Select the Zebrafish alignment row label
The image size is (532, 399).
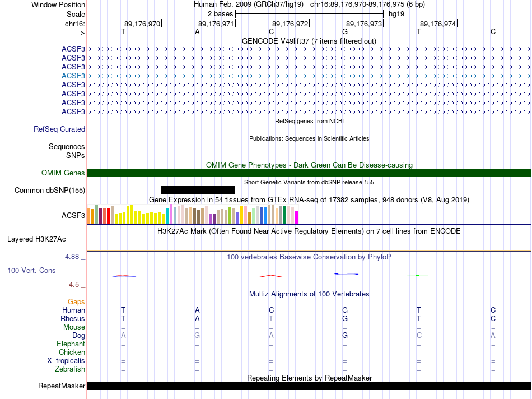[70, 369]
